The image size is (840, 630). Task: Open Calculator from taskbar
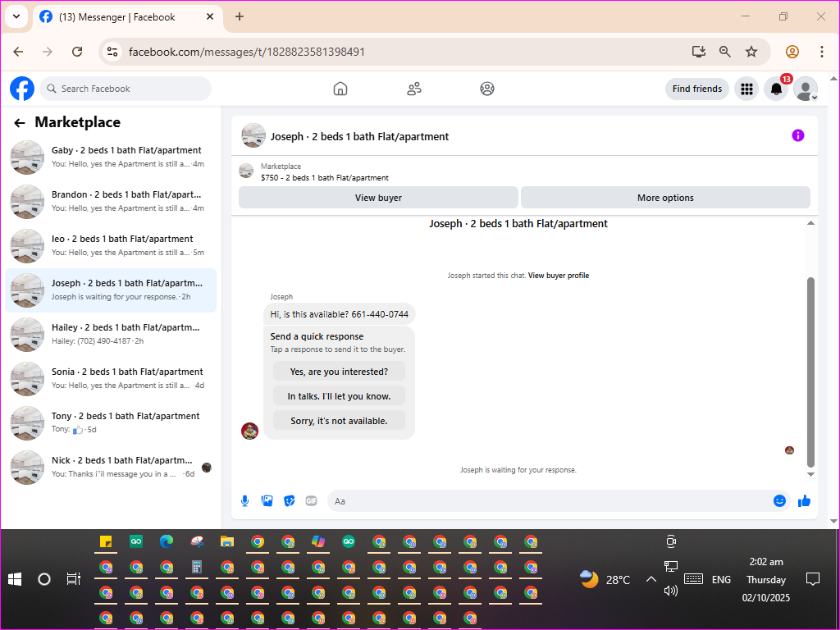point(197,567)
